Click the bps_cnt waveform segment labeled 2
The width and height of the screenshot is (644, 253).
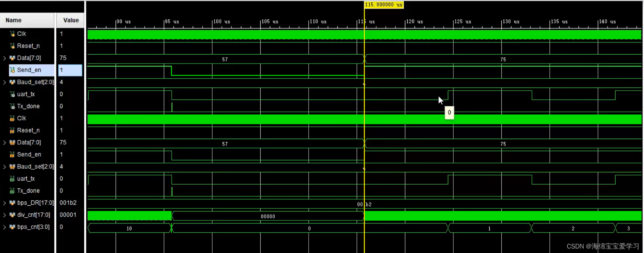[x=573, y=228]
